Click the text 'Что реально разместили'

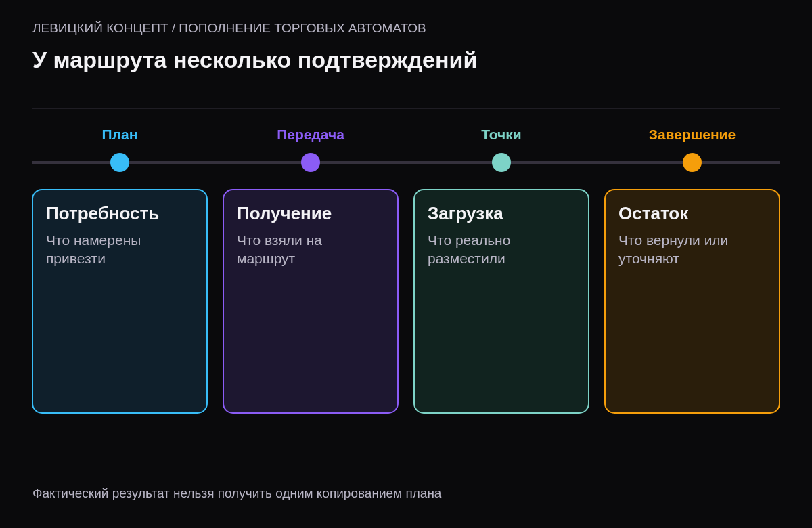(469, 249)
